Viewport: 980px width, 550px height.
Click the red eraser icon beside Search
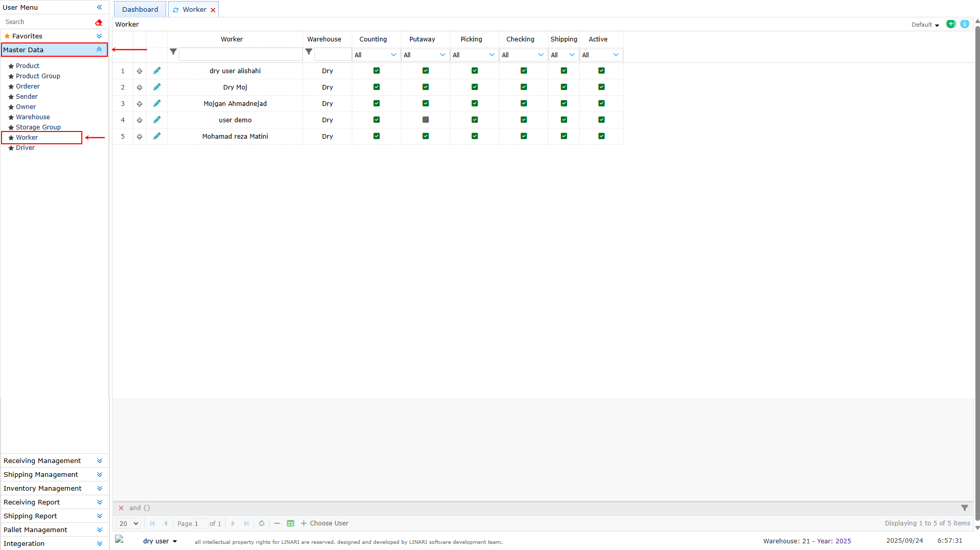click(99, 22)
